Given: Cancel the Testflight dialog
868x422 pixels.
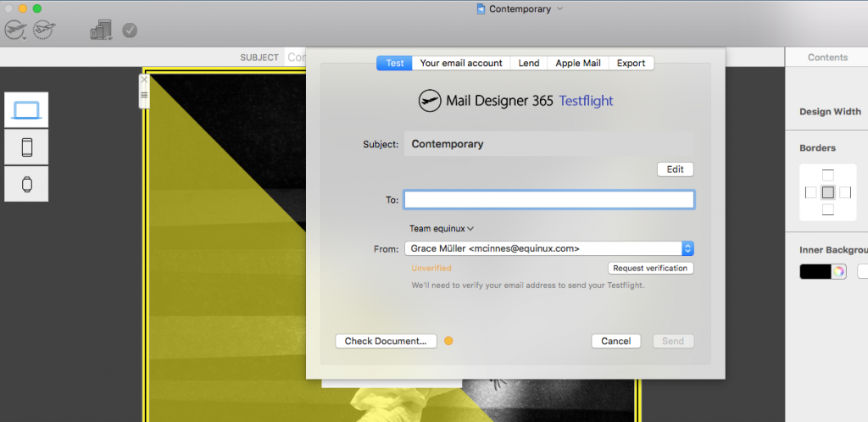Looking at the screenshot, I should (x=616, y=341).
